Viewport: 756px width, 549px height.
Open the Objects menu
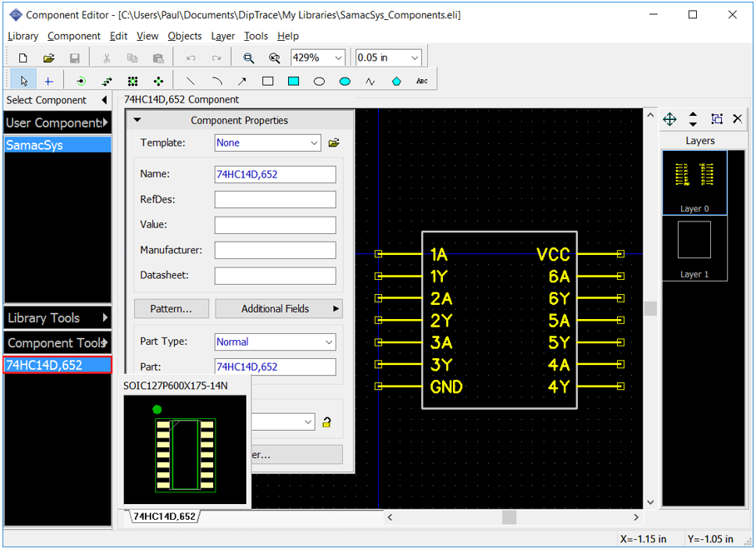click(185, 36)
